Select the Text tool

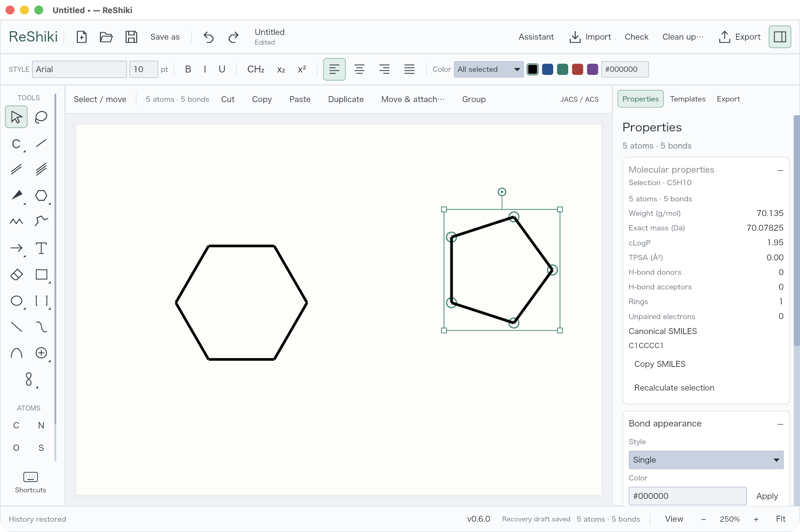tap(41, 248)
